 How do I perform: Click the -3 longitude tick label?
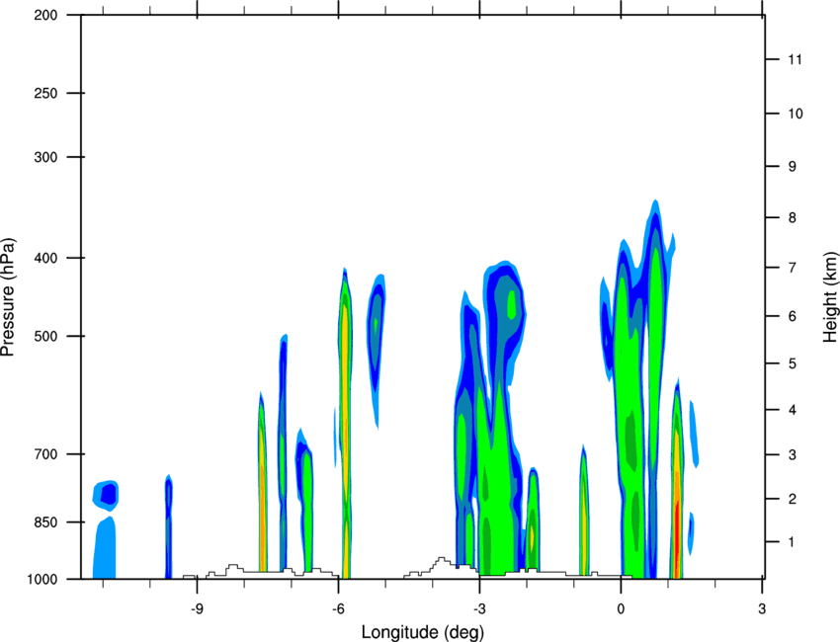coord(478,608)
